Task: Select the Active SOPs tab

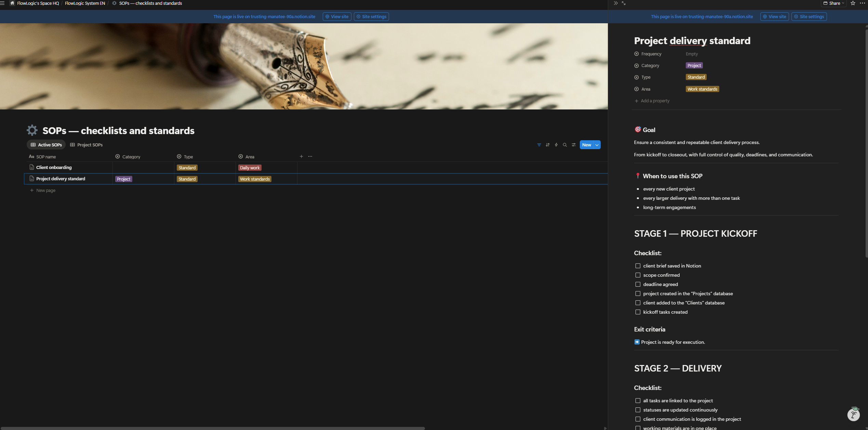Action: pos(46,145)
